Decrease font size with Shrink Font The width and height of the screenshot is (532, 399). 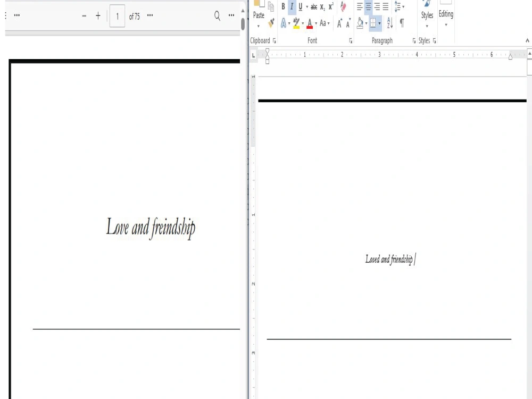(x=348, y=23)
